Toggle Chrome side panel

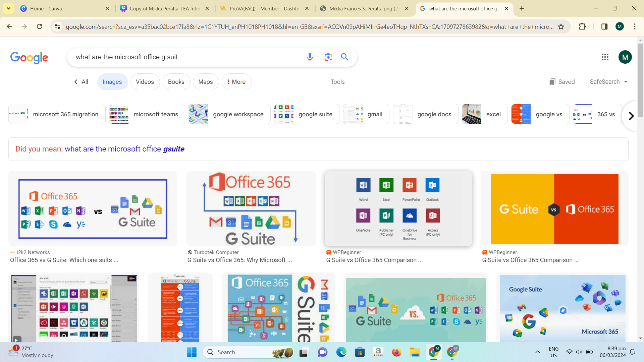(x=604, y=26)
